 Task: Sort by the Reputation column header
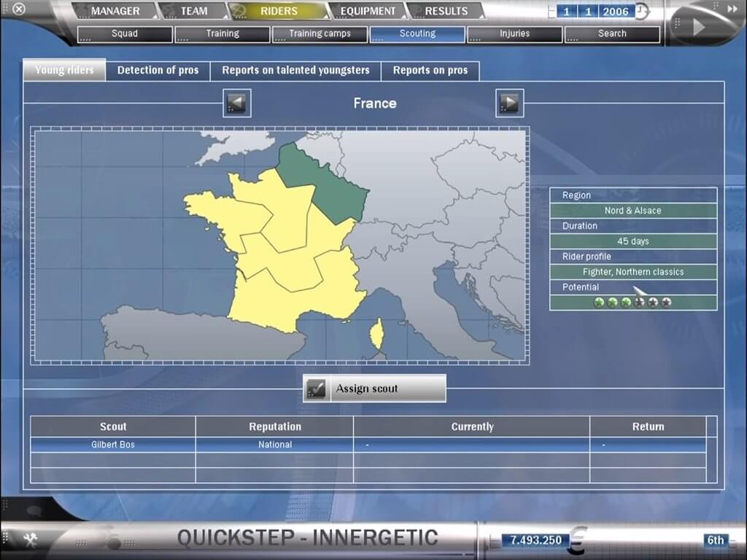[275, 427]
